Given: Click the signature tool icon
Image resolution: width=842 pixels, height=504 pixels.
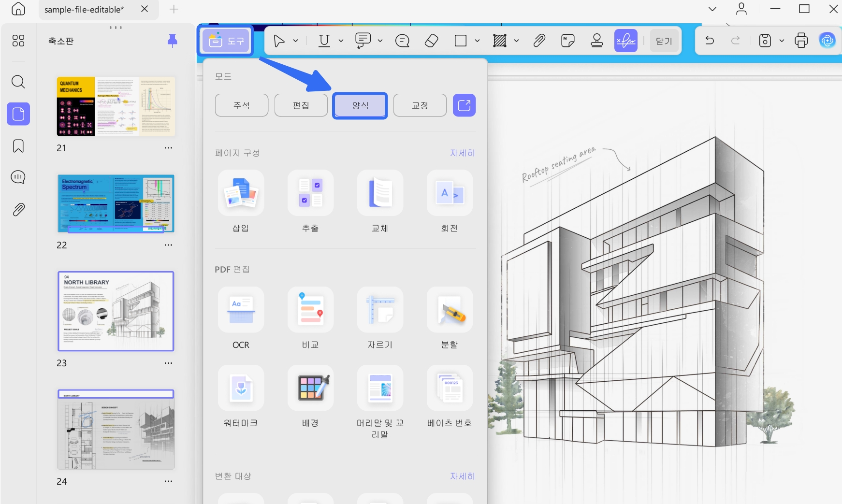Looking at the screenshot, I should point(626,41).
